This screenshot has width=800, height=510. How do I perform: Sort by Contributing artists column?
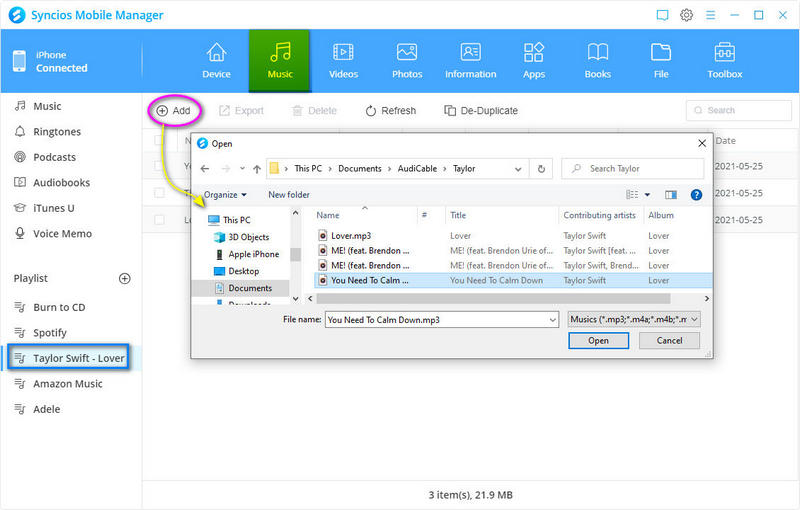coord(601,215)
